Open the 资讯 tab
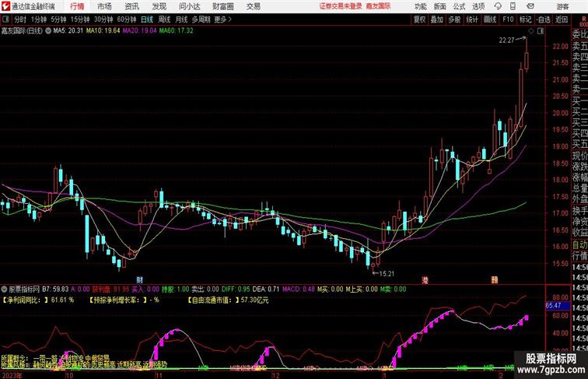This screenshot has height=379, width=588. coord(131,6)
